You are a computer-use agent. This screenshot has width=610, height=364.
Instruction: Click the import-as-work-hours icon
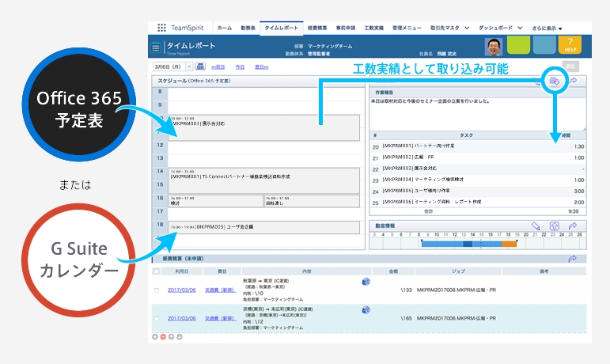click(555, 81)
